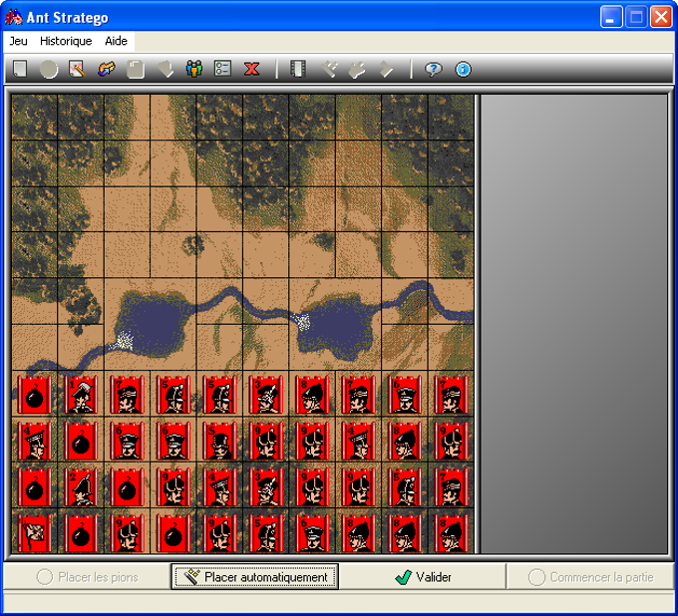Image resolution: width=678 pixels, height=616 pixels.
Task: Click the Ant Stratego title bar icon
Action: 13,17
